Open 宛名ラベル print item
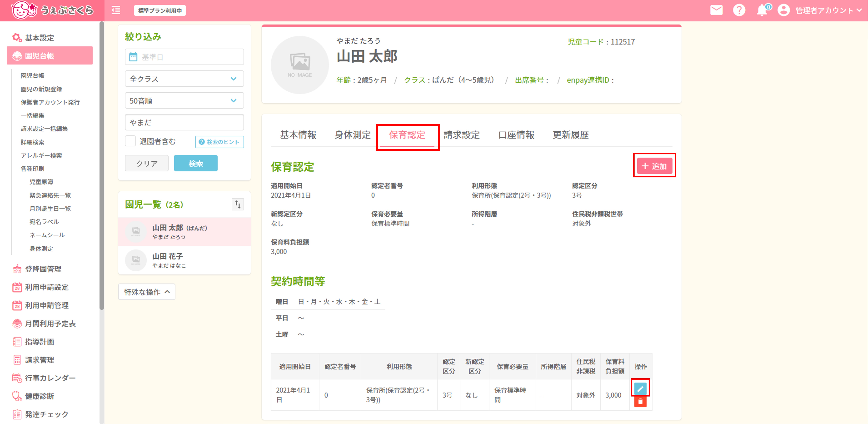The image size is (868, 424). pos(44,222)
